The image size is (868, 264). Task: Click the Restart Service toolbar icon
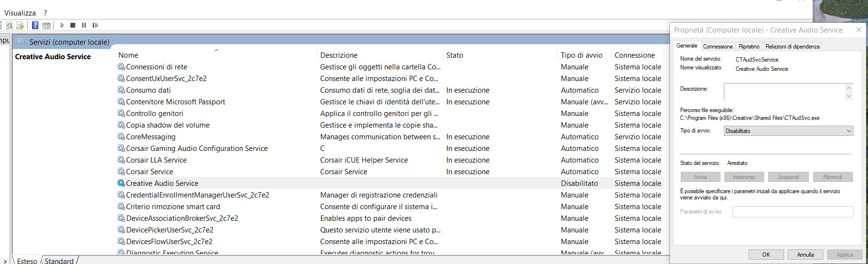click(x=95, y=25)
